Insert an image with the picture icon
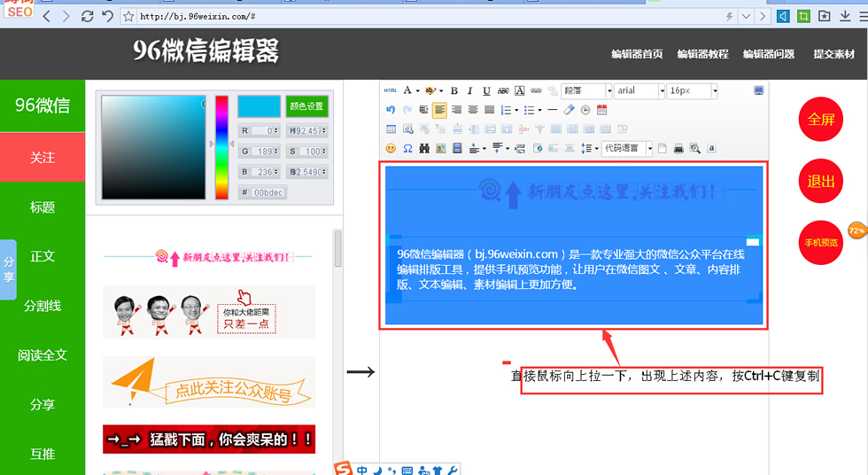The height and width of the screenshot is (475, 868). coord(441,148)
